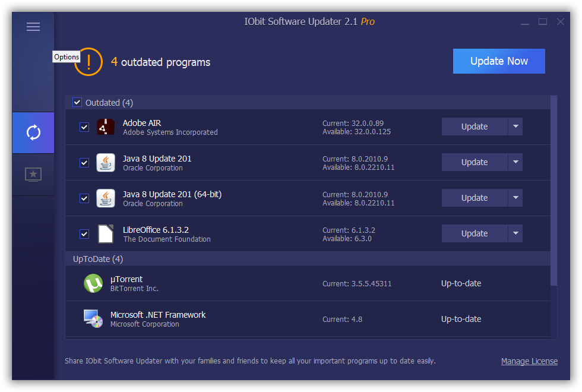Click the Microsoft .NET Framework icon
This screenshot has width=582, height=392.
93,319
